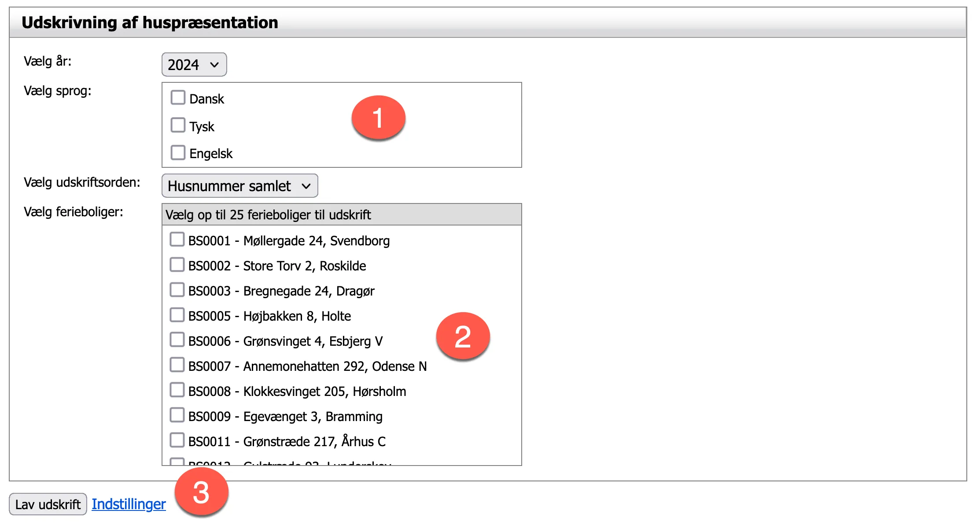
Task: Expand the Husnummer samlet print order dropdown
Action: coord(239,186)
